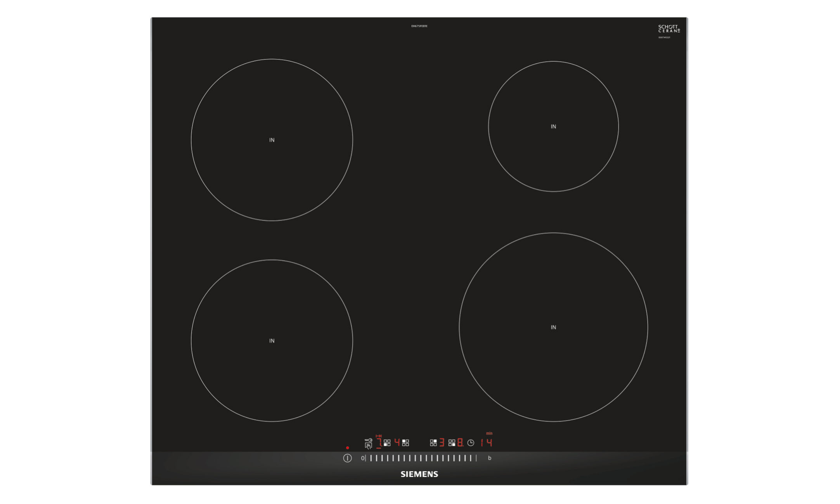Select the front-left cooking zone icon
This screenshot has width=840, height=504.
(387, 443)
